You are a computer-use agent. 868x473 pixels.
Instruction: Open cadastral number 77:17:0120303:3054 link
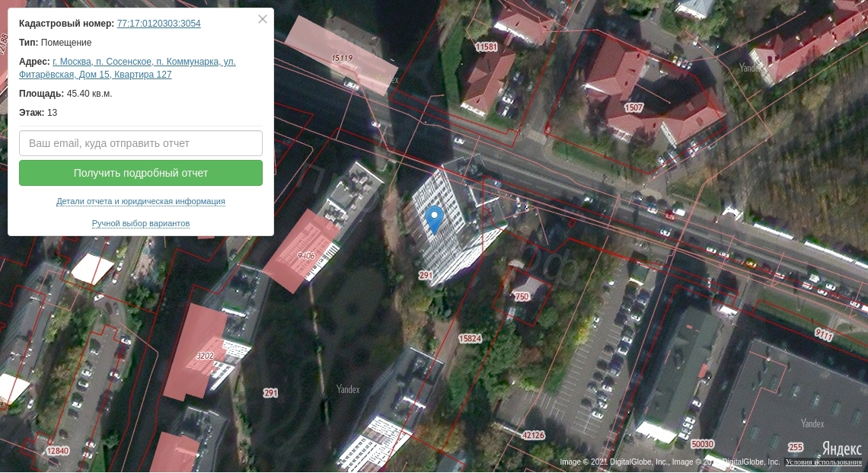pos(158,24)
